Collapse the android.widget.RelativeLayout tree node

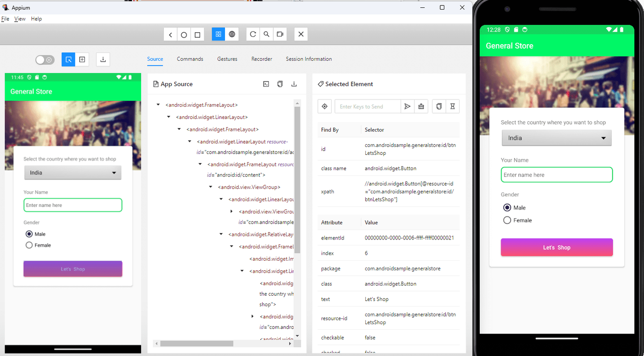(x=221, y=234)
